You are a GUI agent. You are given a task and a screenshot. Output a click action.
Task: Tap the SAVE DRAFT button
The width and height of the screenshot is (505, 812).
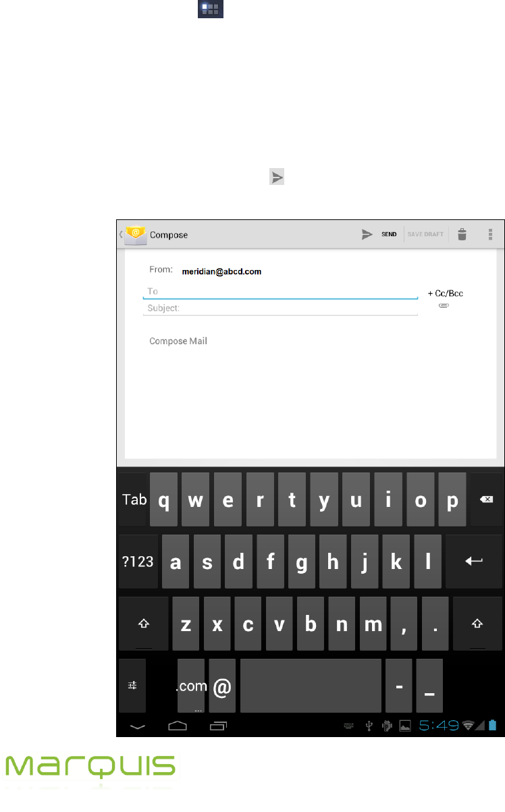coord(425,235)
